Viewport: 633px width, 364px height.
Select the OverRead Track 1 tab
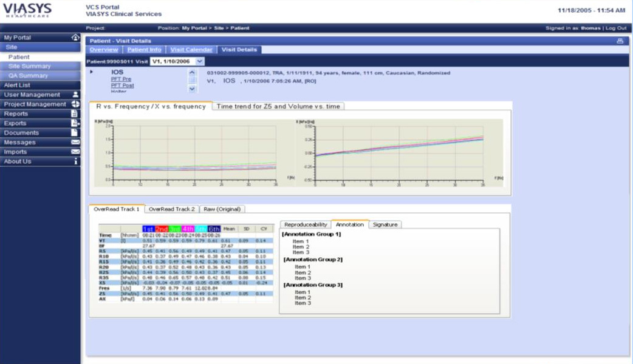tap(116, 209)
